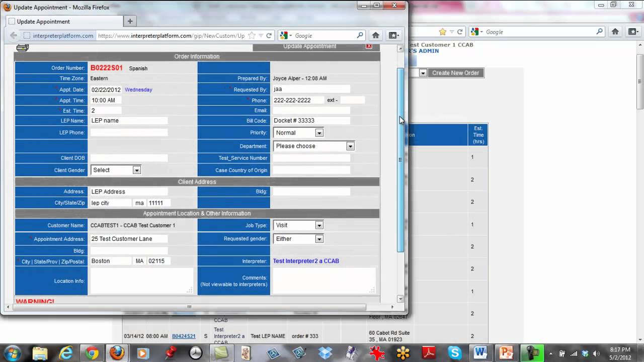
Task: Click horizontal scrollbar at popup bottom
Action: click(190, 307)
